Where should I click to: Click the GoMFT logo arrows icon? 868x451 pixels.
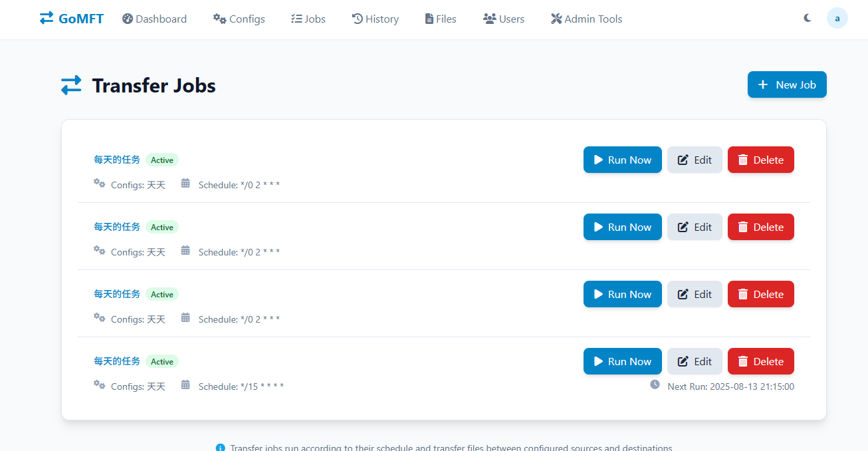(47, 19)
